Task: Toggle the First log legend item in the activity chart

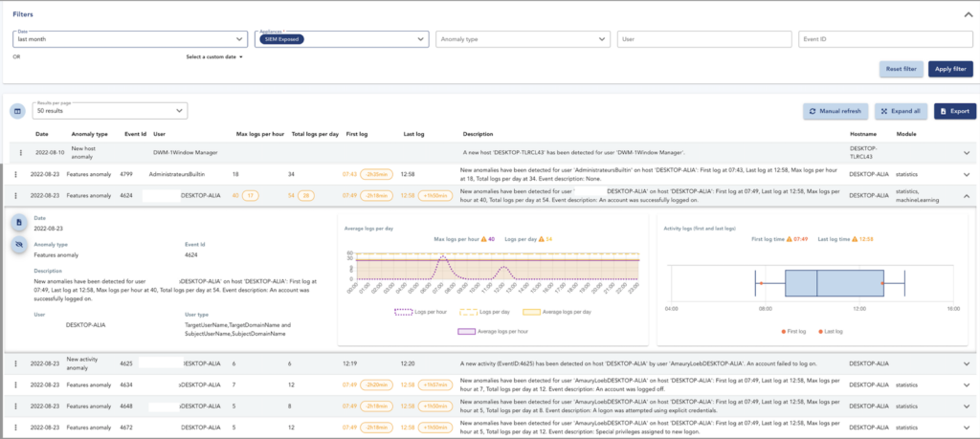Action: [x=795, y=331]
